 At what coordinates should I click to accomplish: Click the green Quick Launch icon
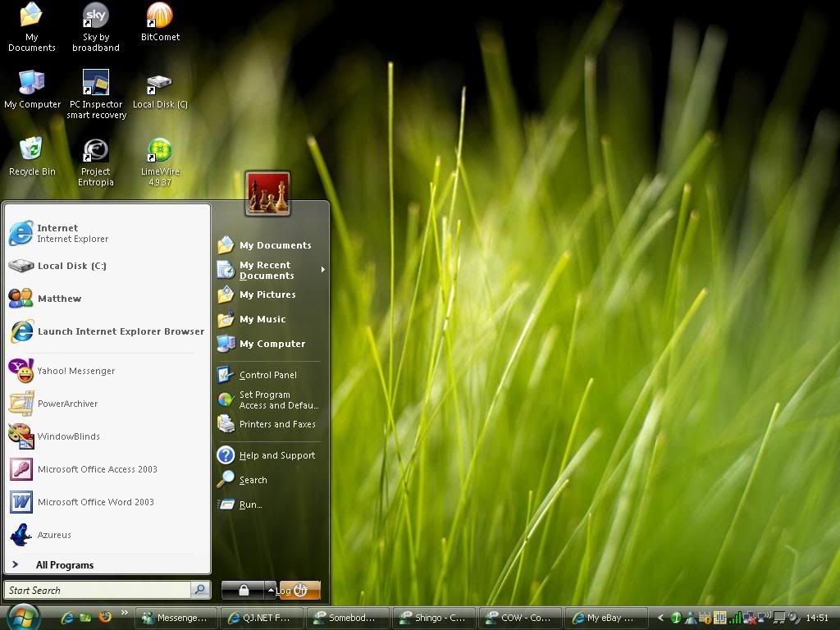tap(85, 618)
